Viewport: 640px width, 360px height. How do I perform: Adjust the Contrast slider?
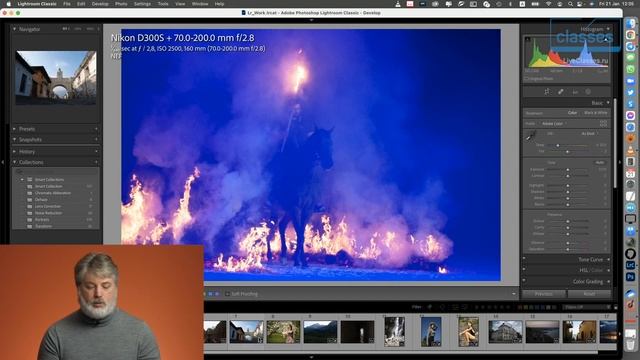click(567, 176)
